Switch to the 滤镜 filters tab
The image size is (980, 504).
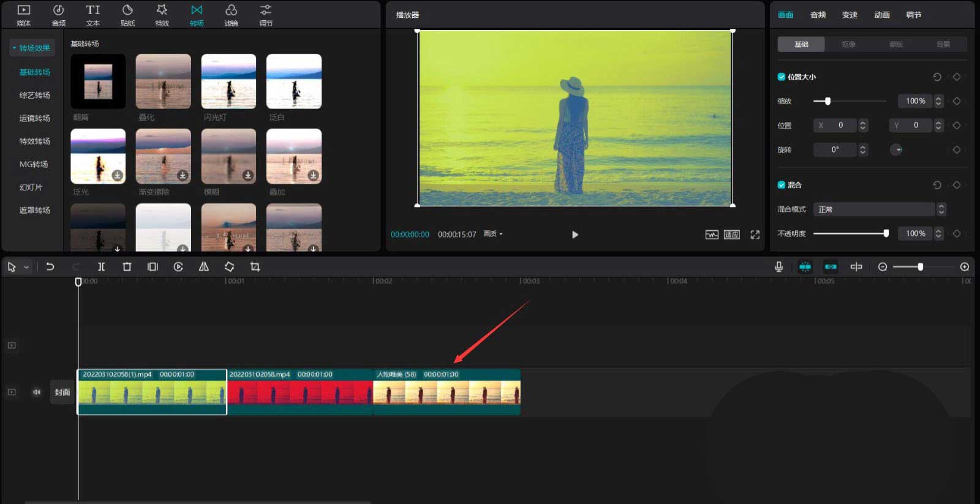tap(231, 15)
